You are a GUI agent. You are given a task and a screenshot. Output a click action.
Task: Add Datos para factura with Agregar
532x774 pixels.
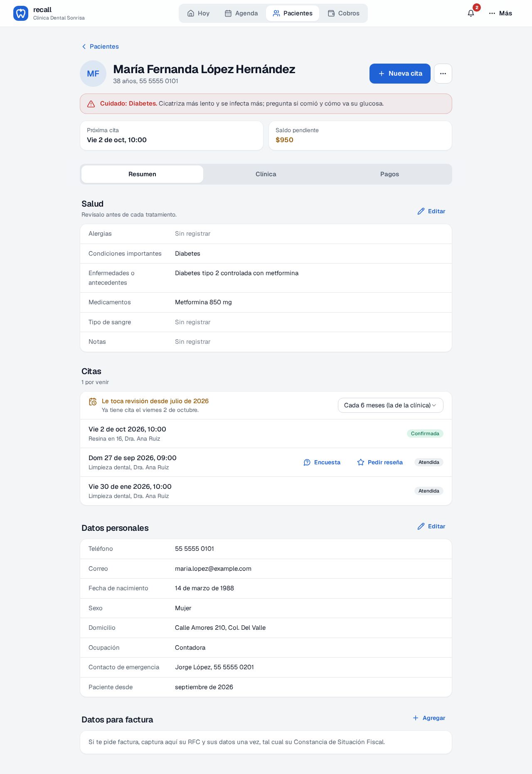(429, 718)
